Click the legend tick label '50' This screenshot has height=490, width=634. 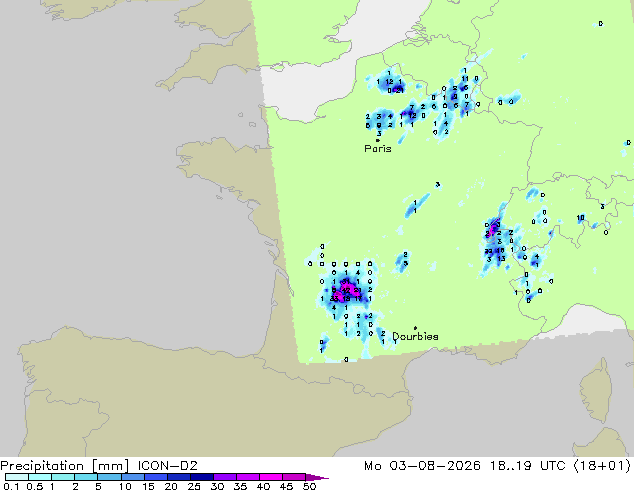[x=309, y=486]
